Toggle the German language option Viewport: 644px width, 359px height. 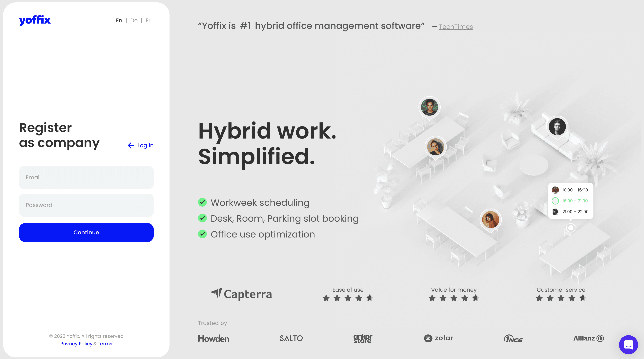click(x=134, y=20)
